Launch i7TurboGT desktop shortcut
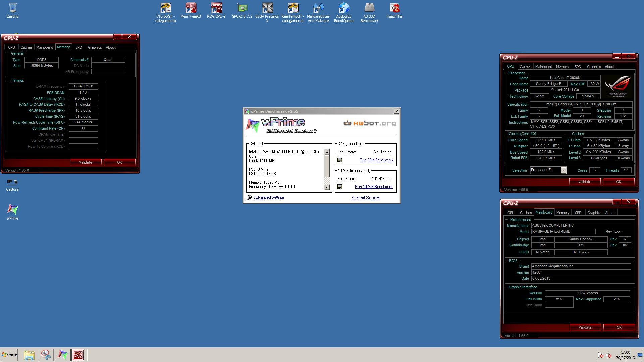Viewport: 644px width, 362px height. tap(165, 12)
